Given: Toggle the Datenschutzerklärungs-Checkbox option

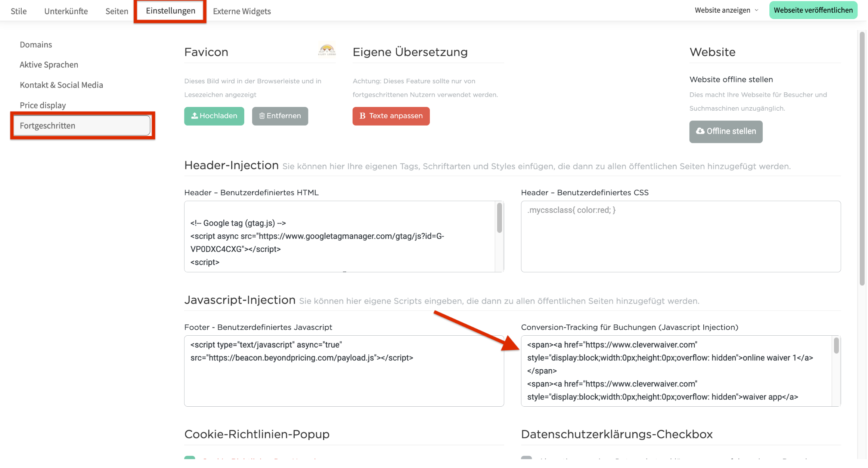Looking at the screenshot, I should [x=527, y=458].
